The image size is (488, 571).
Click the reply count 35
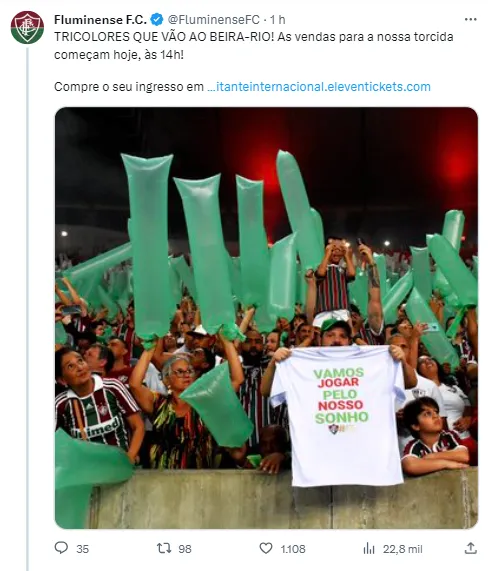(x=83, y=549)
